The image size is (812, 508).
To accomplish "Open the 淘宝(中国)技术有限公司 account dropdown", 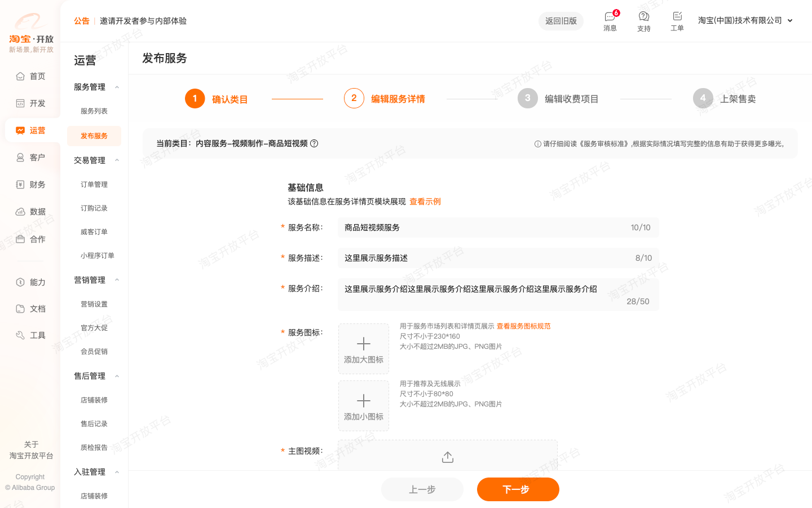I will point(745,20).
